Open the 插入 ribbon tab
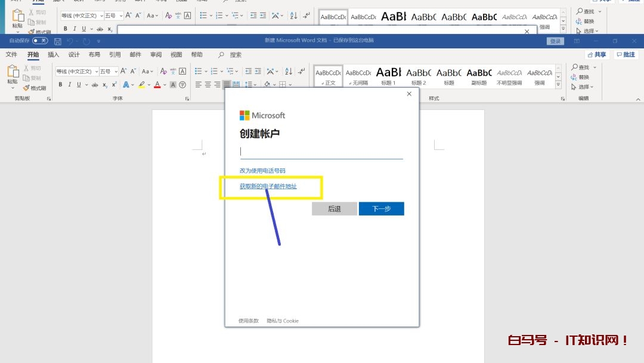 pyautogui.click(x=54, y=55)
